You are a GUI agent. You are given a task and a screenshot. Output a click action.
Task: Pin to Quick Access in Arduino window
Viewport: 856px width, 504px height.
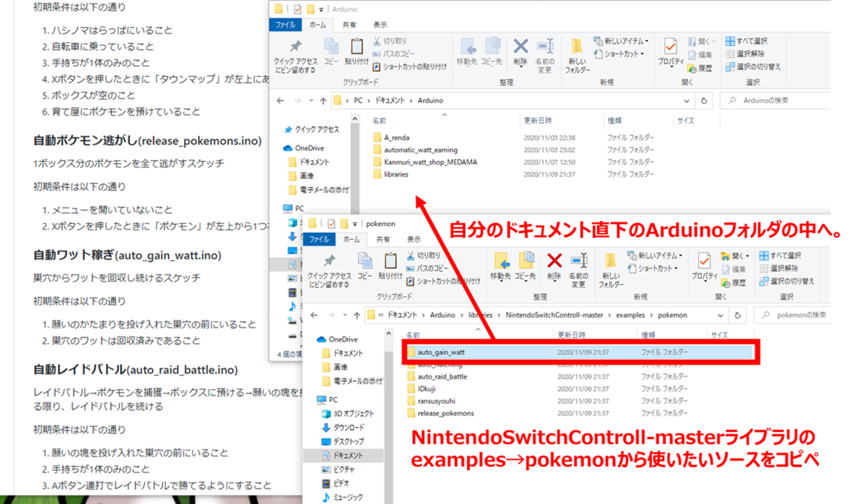pyautogui.click(x=295, y=55)
